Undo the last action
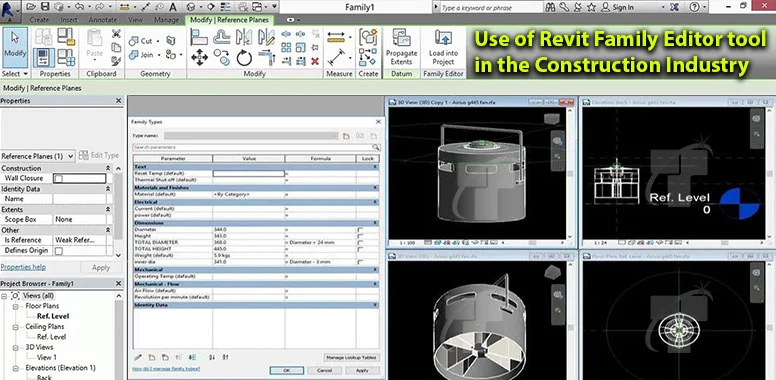The image size is (776, 380). pyautogui.click(x=79, y=7)
